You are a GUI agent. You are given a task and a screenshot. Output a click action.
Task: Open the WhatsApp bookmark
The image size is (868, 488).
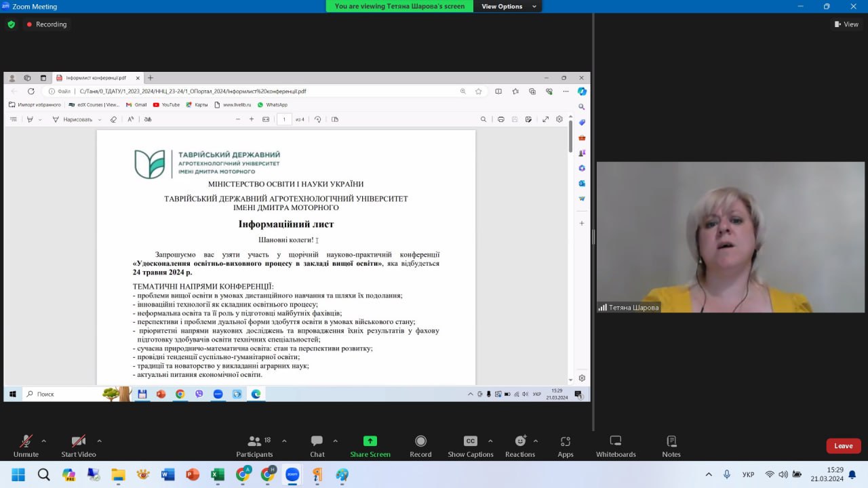(x=272, y=105)
